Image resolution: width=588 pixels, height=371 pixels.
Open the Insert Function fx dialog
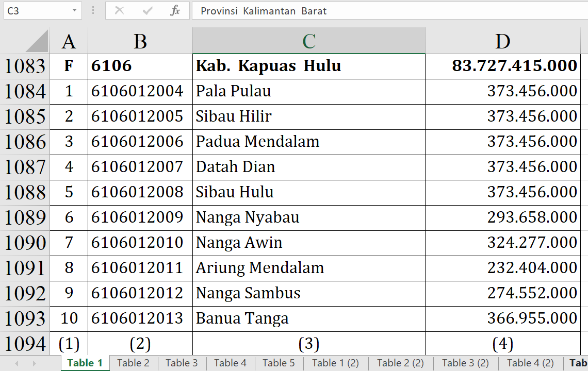[x=175, y=11]
